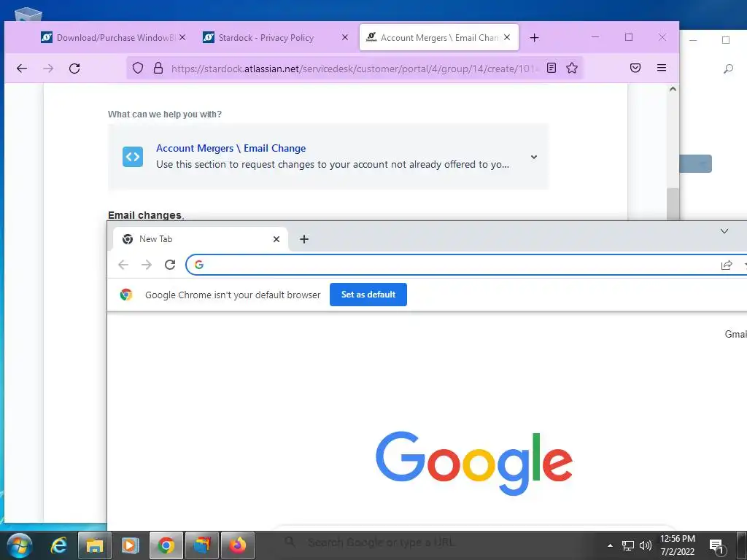Screen dimensions: 747x560
Task: Close the Stardock - Privacy Policy tab
Action: tap(345, 37)
